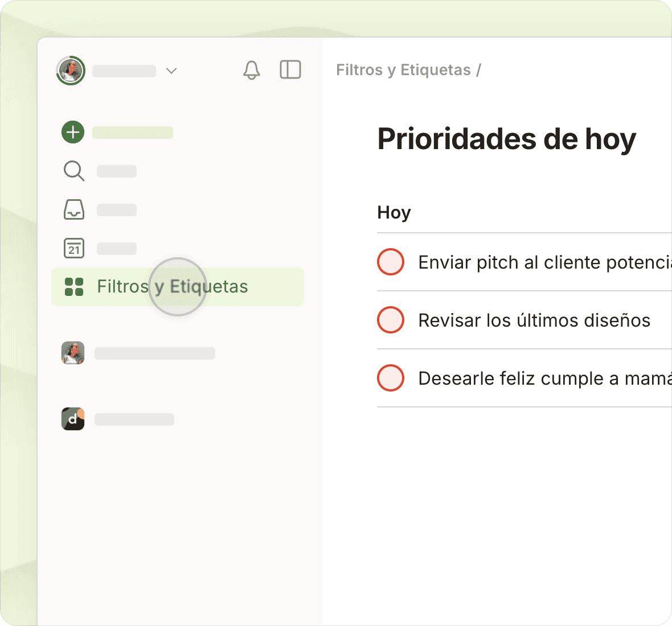Click the 'Hoy' section header
This screenshot has width=672, height=626.
(x=394, y=212)
